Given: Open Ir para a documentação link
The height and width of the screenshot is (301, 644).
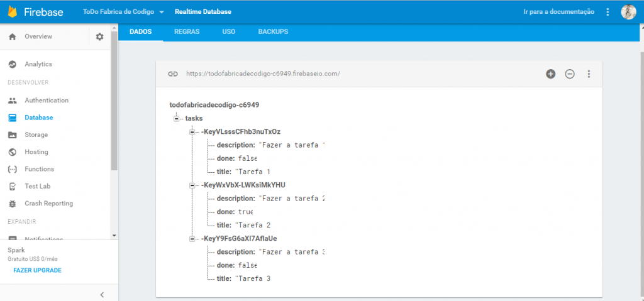Looking at the screenshot, I should (558, 12).
